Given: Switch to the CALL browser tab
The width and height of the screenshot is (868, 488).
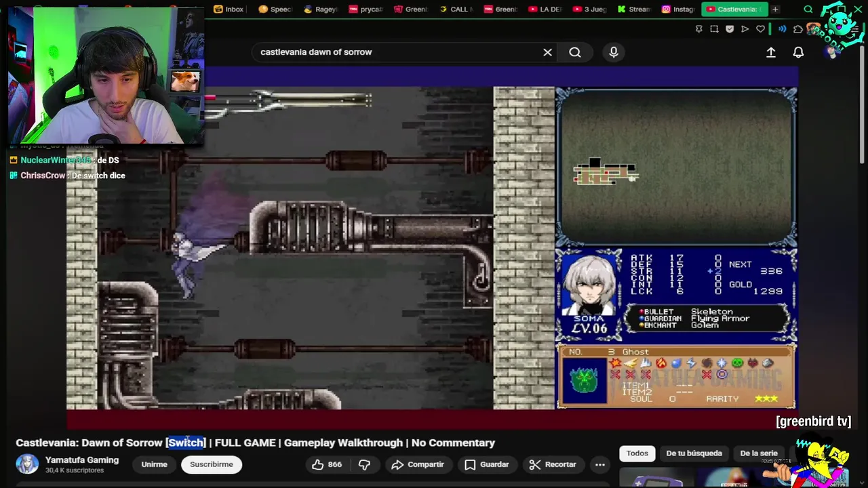Looking at the screenshot, I should pyautogui.click(x=456, y=9).
